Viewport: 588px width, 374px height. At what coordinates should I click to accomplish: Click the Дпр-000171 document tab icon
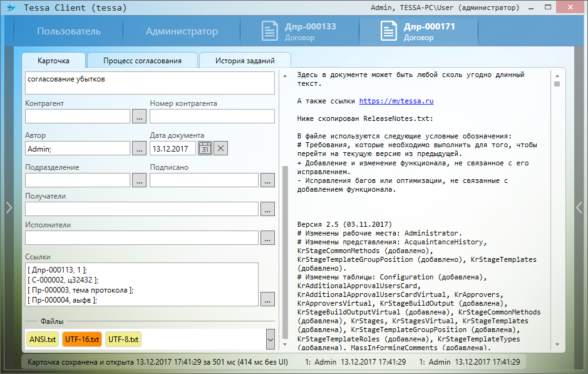tap(388, 31)
